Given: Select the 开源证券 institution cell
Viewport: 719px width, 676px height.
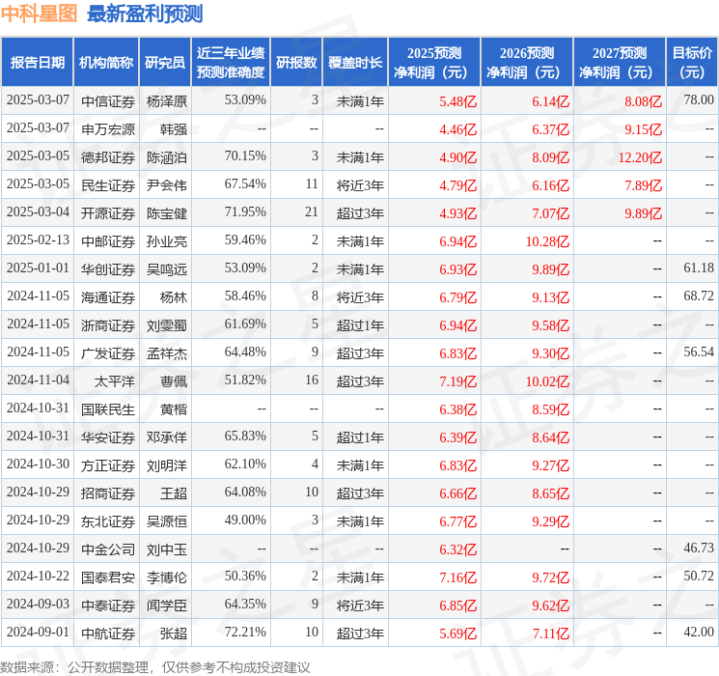Looking at the screenshot, I should coord(108,213).
